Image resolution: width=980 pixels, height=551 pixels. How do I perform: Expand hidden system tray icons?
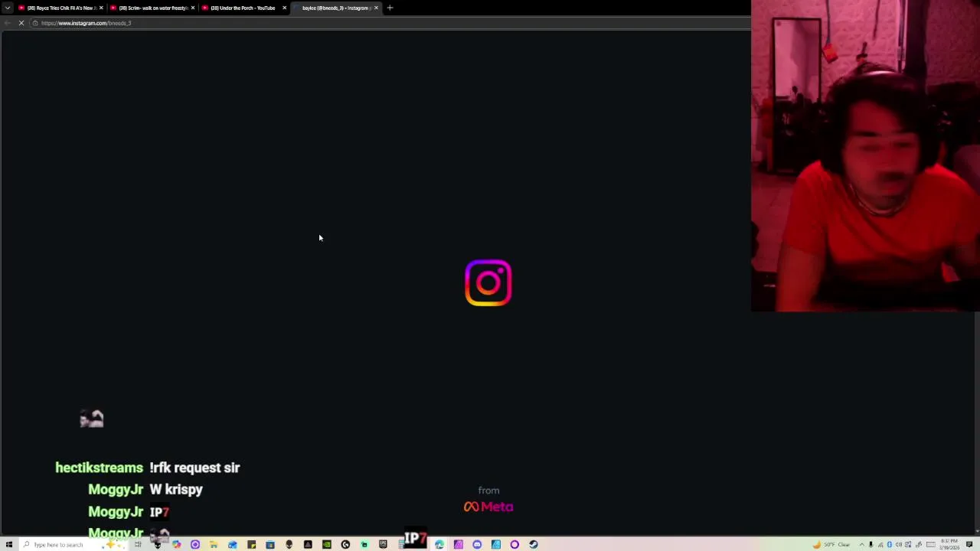click(x=862, y=544)
